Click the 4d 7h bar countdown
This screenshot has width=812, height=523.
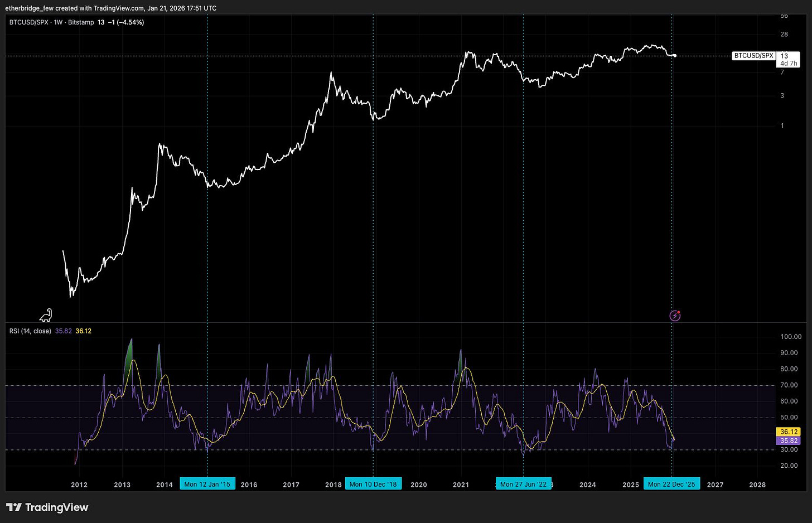pyautogui.click(x=789, y=64)
